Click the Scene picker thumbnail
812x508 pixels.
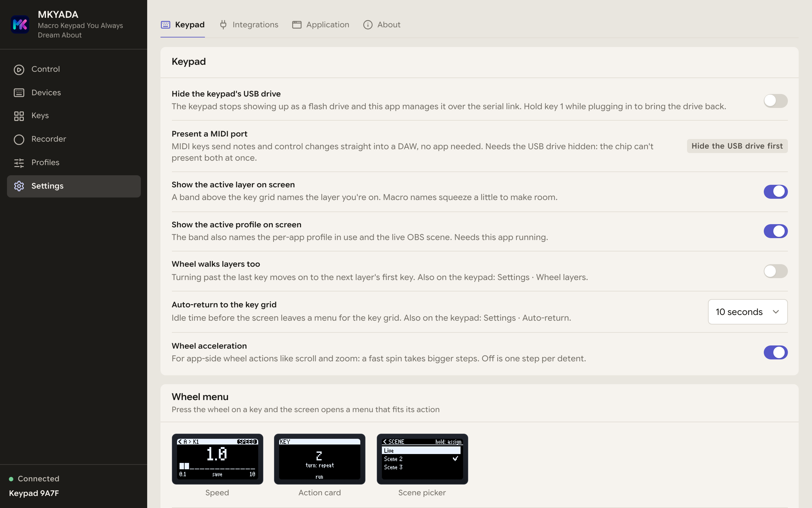pyautogui.click(x=422, y=459)
